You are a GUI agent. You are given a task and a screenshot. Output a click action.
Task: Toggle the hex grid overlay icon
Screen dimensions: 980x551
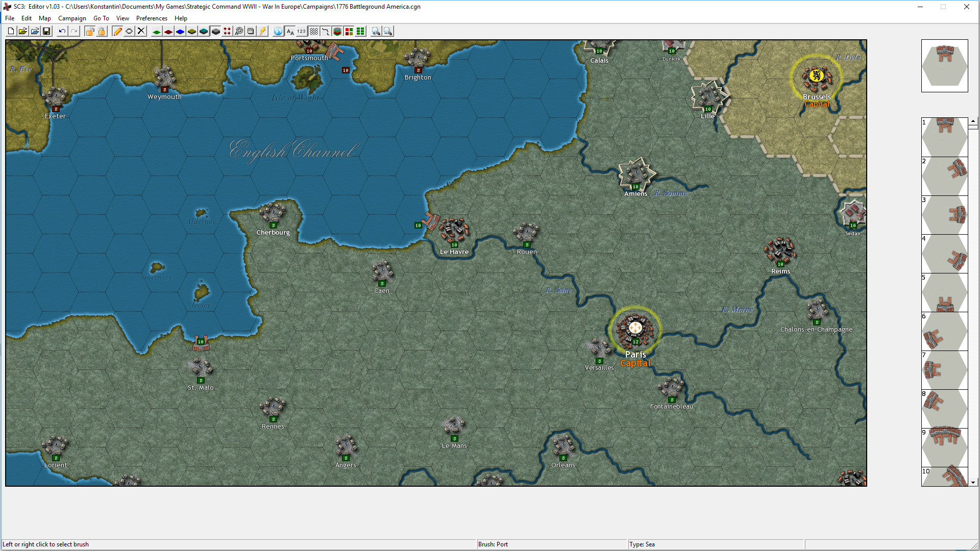pyautogui.click(x=313, y=32)
